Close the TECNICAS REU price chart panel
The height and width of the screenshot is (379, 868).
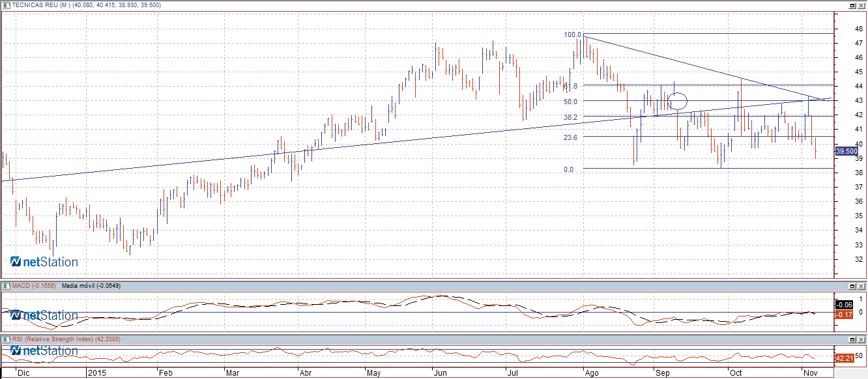tap(861, 5)
